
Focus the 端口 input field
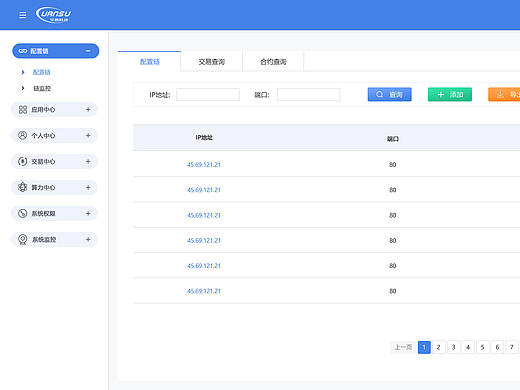pos(309,95)
